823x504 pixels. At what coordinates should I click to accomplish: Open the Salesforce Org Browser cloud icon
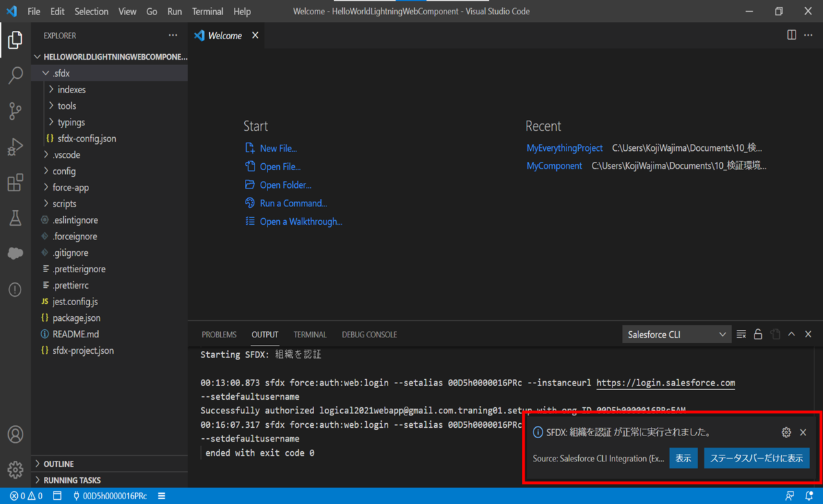15,254
